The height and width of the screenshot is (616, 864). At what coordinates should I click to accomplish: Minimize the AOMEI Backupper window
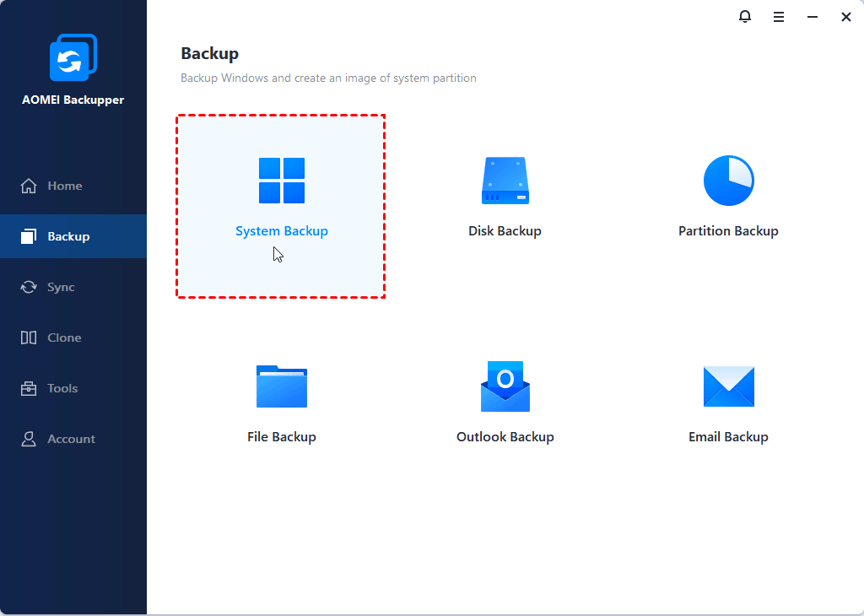(813, 17)
